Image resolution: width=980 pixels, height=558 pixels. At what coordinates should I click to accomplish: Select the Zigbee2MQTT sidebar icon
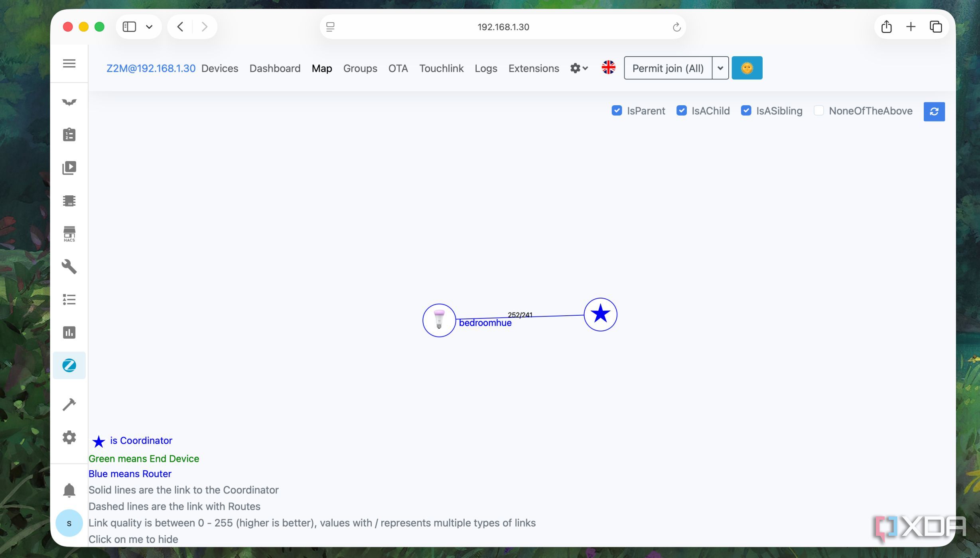tap(69, 365)
